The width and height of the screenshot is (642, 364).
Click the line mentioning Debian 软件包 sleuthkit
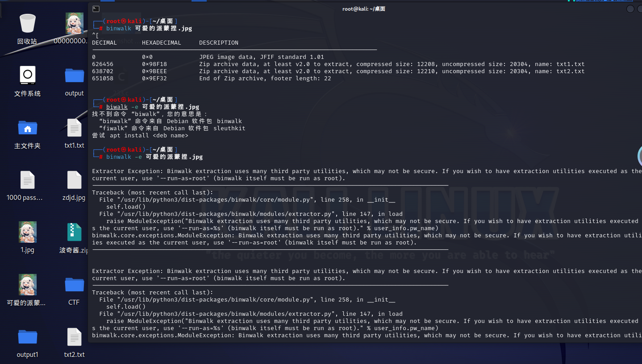[x=172, y=128]
